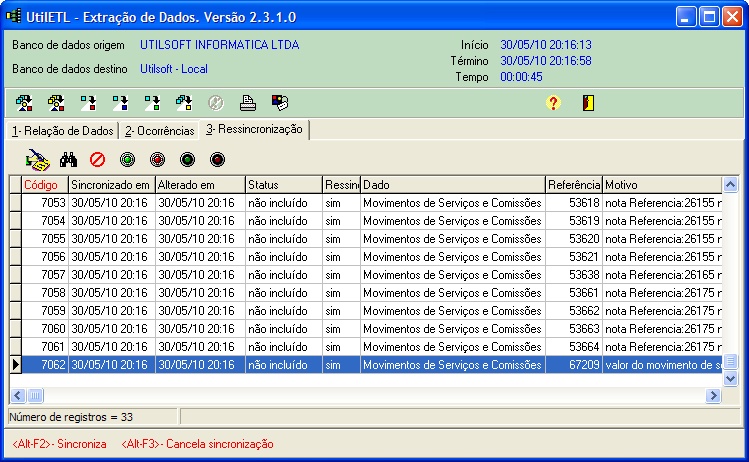This screenshot has width=749, height=462.
Task: Click the horizontal scrollbar right arrow
Action: pos(713,396)
